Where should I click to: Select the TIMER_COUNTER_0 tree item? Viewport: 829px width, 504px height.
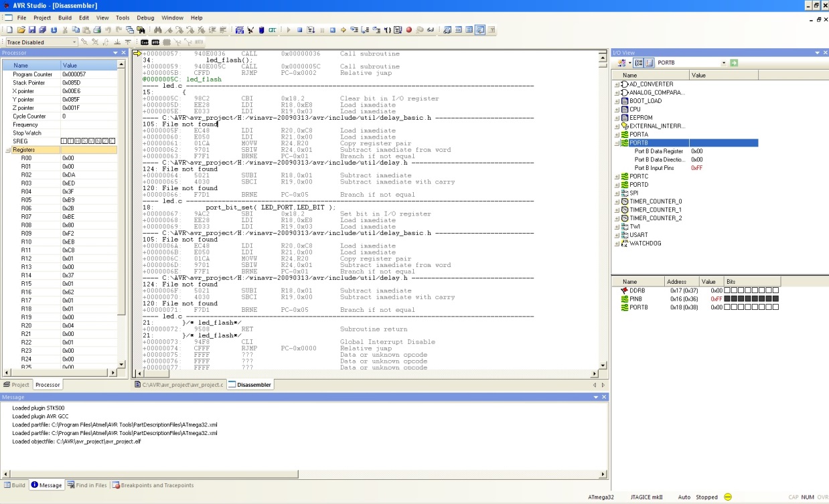[x=655, y=201]
